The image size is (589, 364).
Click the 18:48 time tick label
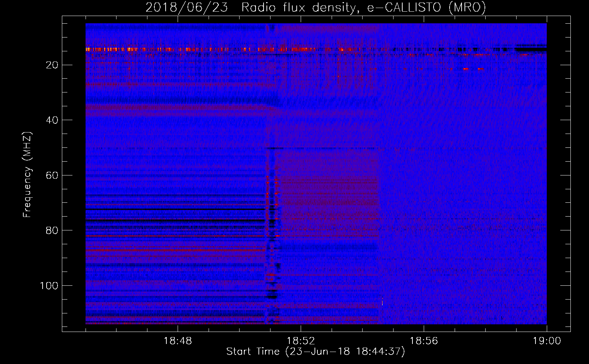[178, 341]
